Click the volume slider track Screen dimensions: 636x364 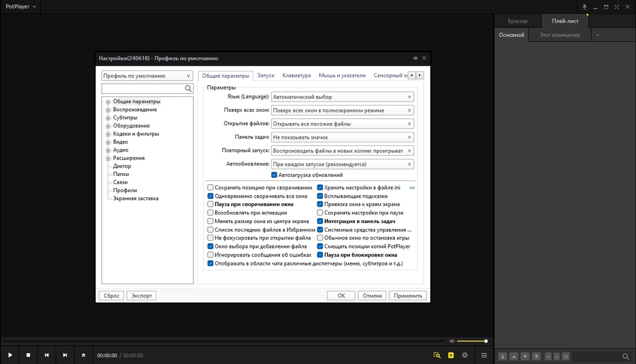point(471,341)
